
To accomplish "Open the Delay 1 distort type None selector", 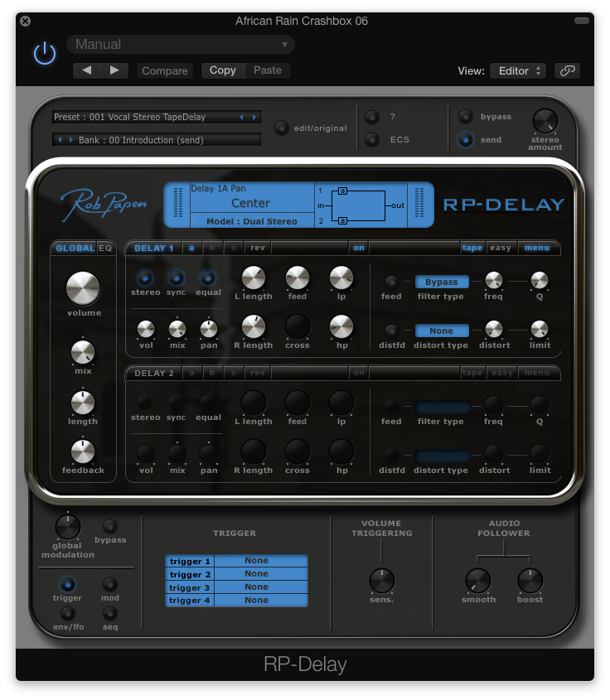I will (x=442, y=331).
